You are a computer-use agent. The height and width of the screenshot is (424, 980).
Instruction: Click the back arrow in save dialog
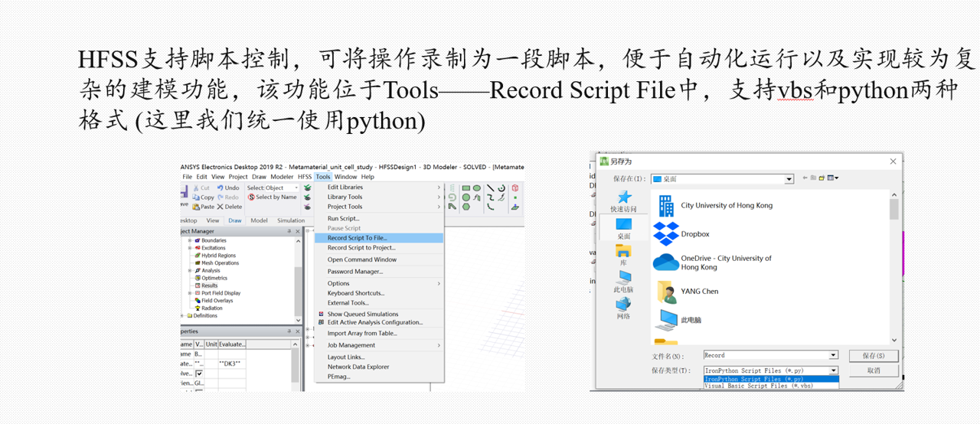tap(805, 178)
